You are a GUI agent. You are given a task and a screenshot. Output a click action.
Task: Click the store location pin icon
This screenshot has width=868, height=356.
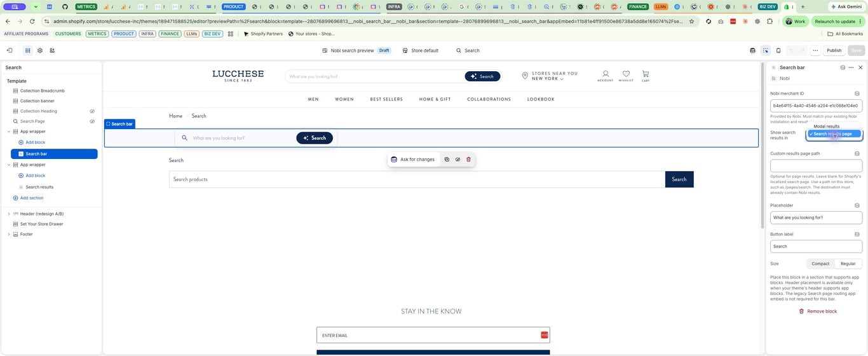525,76
